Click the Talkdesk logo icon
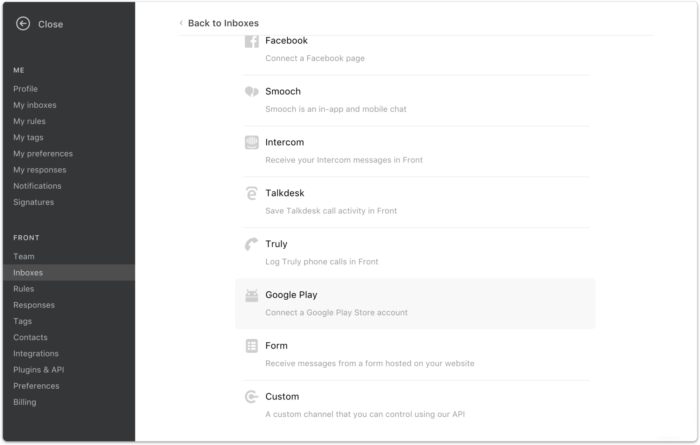Viewport: 700px width, 445px height. (x=252, y=193)
